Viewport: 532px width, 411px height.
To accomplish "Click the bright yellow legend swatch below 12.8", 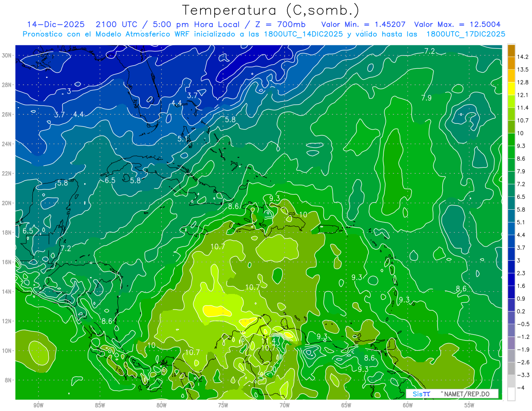I will click(x=511, y=88).
